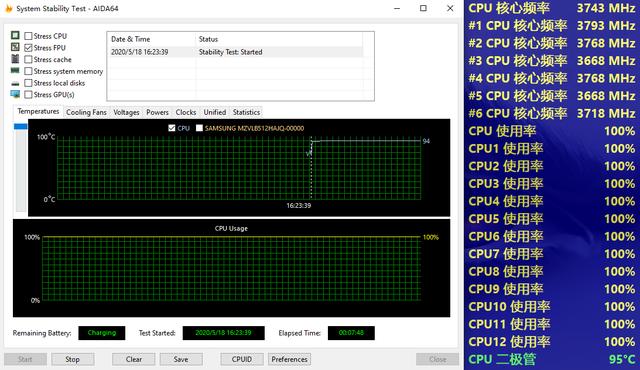Enable the Stress local disks checkbox
This screenshot has height=370, width=640.
click(28, 83)
